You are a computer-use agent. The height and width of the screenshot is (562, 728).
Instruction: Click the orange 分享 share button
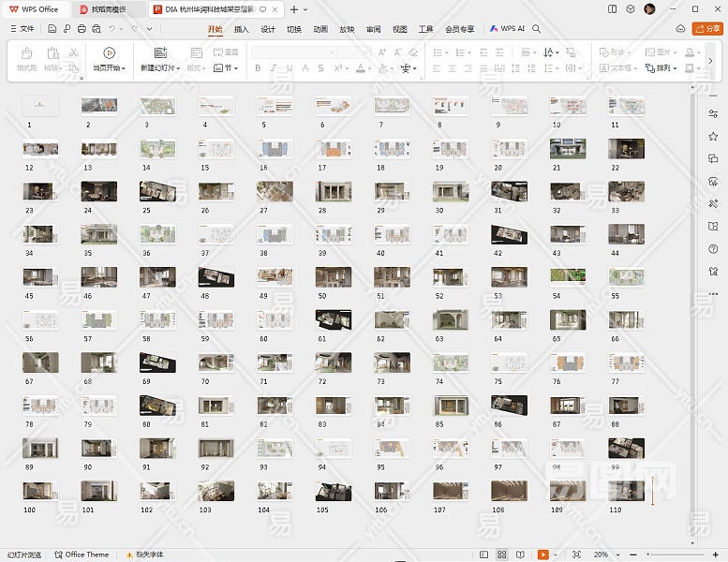[706, 29]
